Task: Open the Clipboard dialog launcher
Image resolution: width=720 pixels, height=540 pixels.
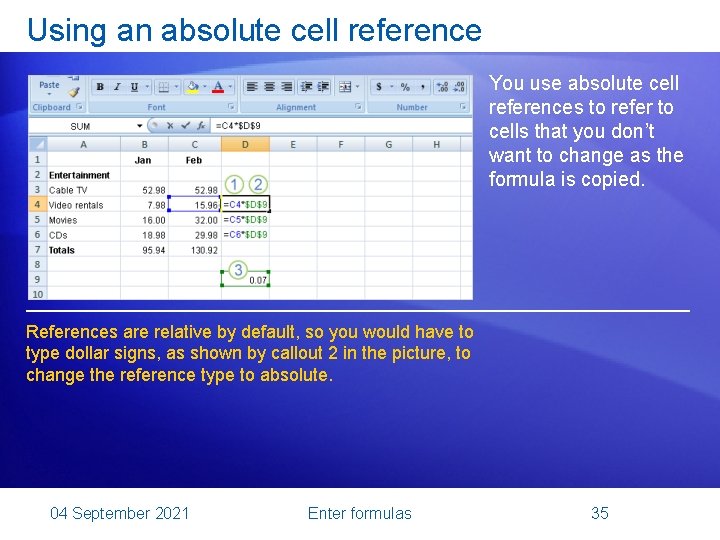Action: [79, 107]
